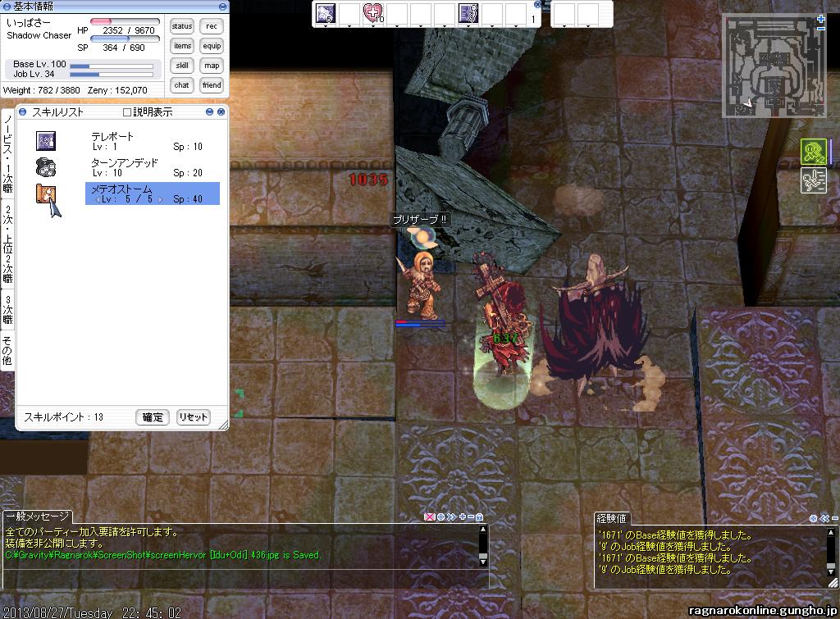Open dropdown arrow under fourth hotbar slot

(397, 25)
